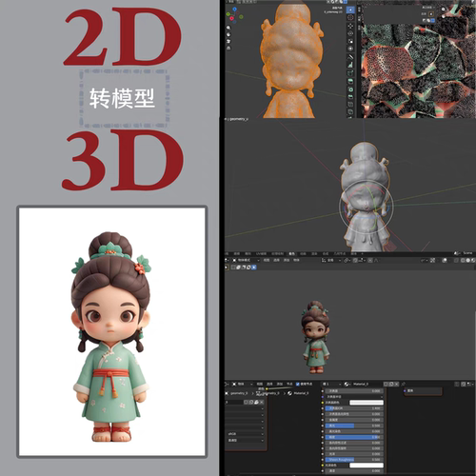The width and height of the screenshot is (476, 476).
Task: Toggle snapping magnet in viewport header
Action: point(355,260)
